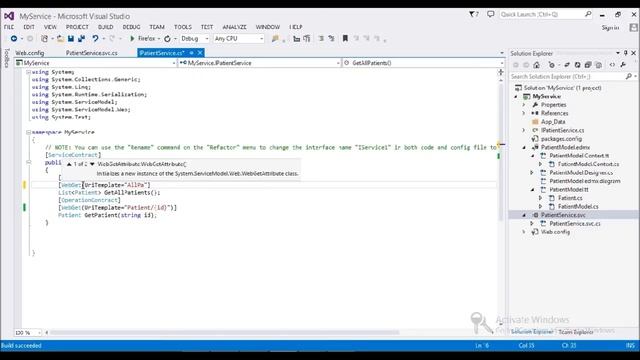
Task: Click the New Project toolbar icon
Action: click(x=44, y=38)
